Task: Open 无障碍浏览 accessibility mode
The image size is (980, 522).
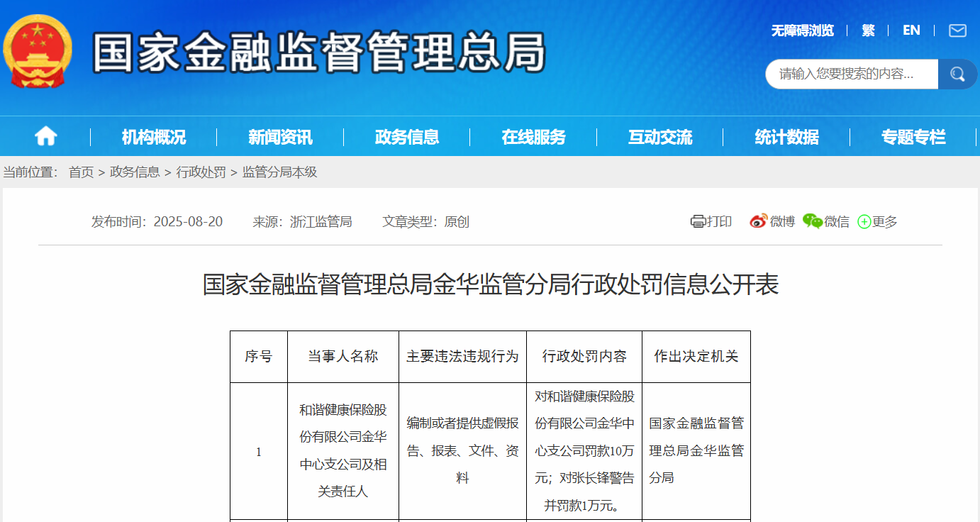Action: click(803, 30)
